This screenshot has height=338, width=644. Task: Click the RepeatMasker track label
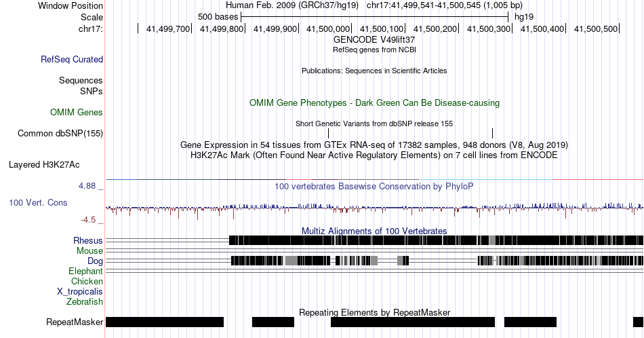click(x=75, y=322)
